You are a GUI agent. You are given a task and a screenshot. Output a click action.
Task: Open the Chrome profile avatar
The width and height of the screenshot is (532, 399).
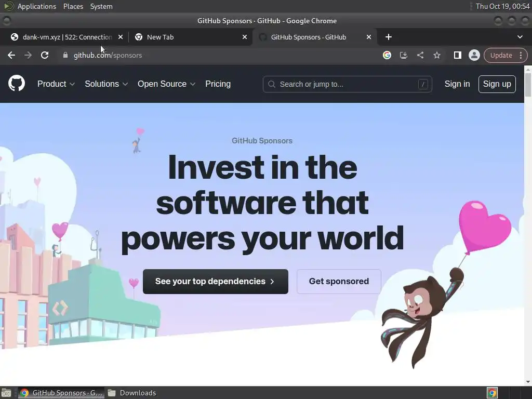pos(474,55)
